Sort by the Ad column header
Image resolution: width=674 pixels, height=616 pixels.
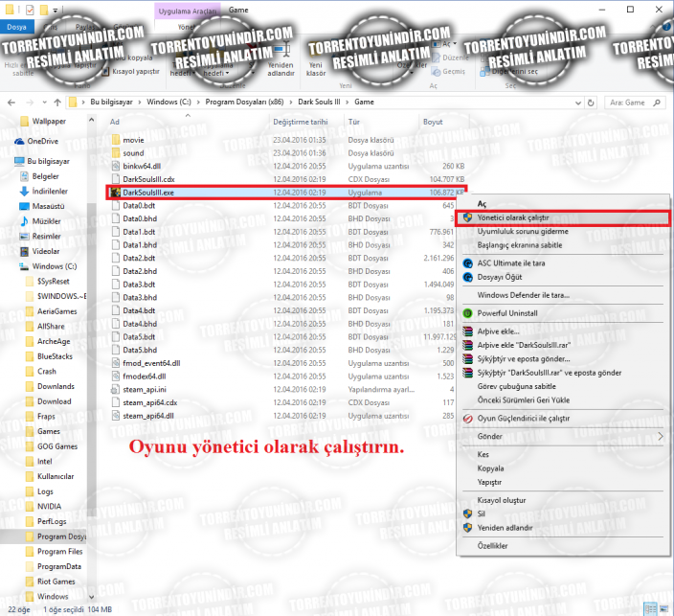[114, 122]
